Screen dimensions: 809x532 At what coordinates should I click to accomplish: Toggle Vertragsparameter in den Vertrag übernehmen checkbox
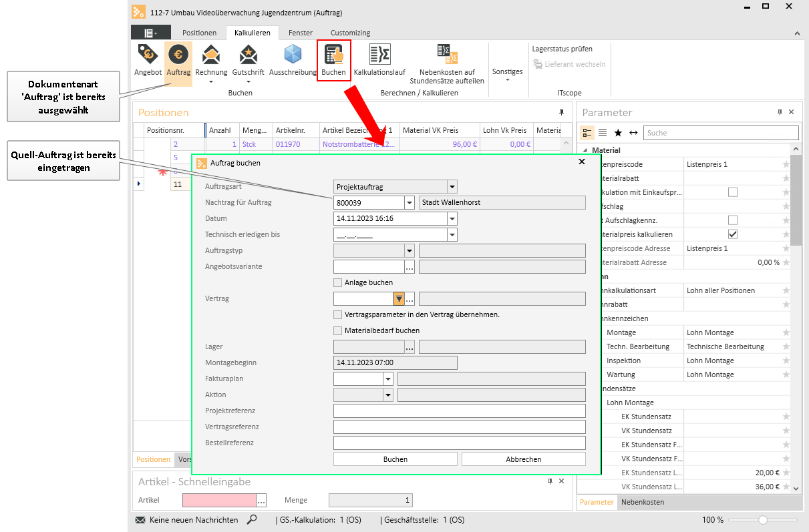(x=337, y=314)
